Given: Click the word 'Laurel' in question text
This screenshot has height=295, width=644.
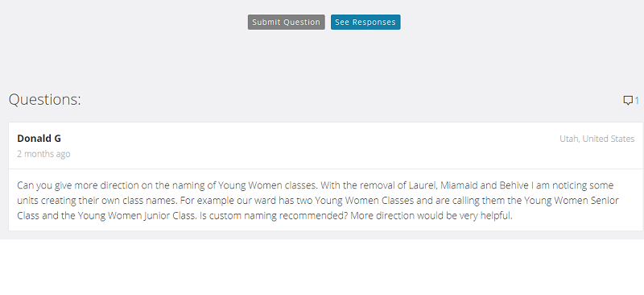Looking at the screenshot, I should [422, 185].
